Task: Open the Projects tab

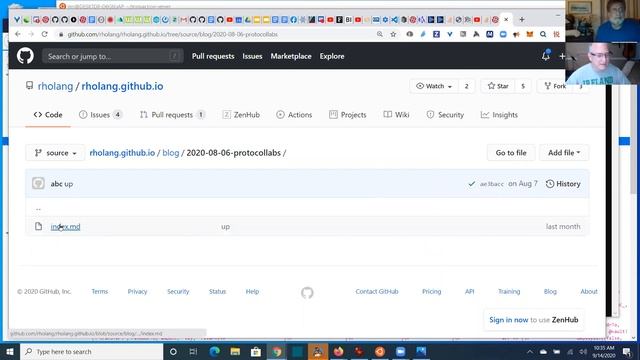Action: point(348,115)
